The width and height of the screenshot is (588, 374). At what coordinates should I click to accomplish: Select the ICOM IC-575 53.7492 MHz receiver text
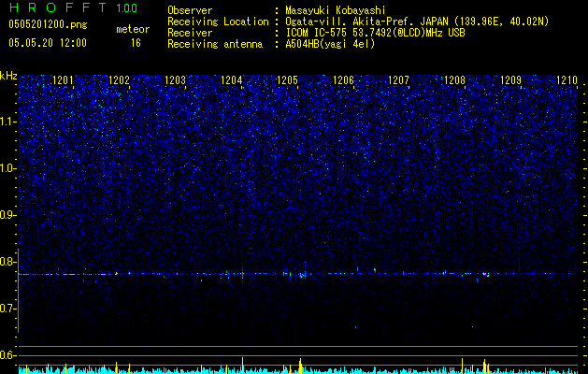(x=375, y=33)
